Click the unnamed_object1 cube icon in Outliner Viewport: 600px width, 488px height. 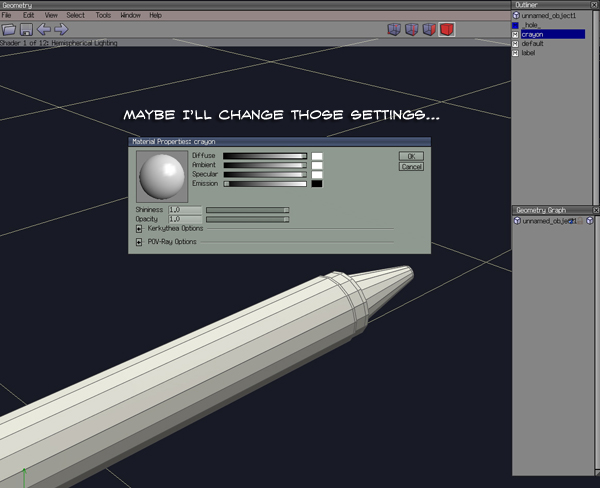516,15
